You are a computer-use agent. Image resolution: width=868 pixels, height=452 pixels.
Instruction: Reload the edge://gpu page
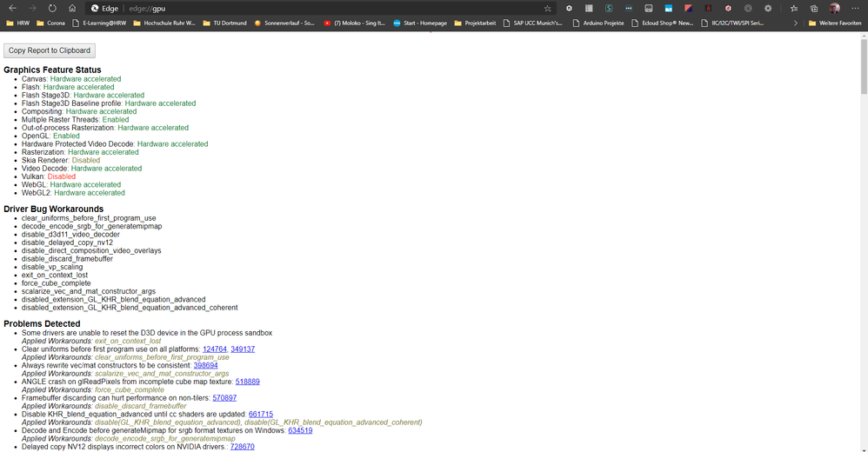coord(52,9)
